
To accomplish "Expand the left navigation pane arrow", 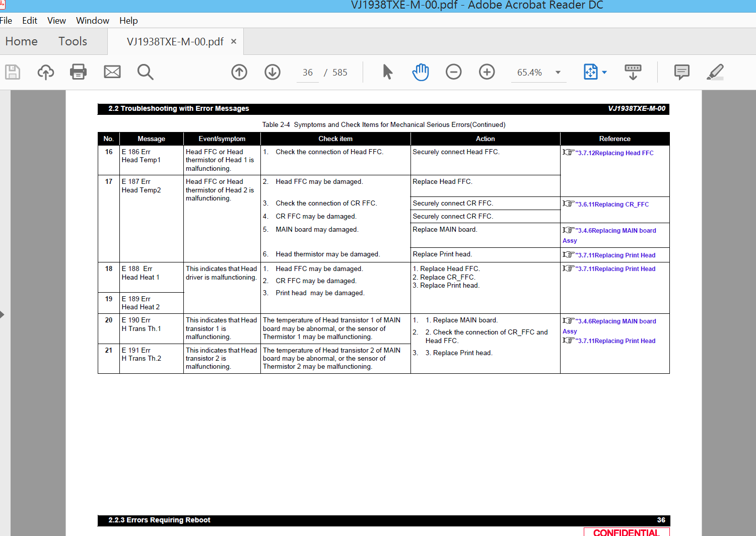I will tap(2, 314).
